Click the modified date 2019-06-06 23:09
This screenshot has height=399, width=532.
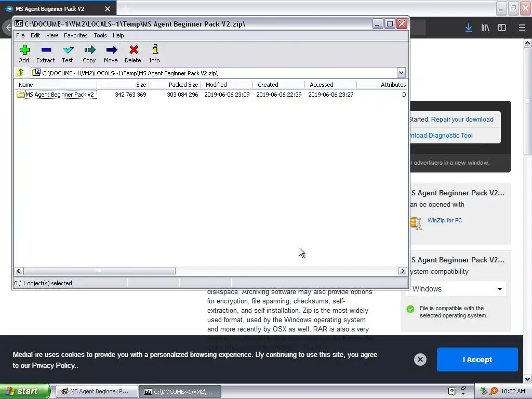coord(227,95)
